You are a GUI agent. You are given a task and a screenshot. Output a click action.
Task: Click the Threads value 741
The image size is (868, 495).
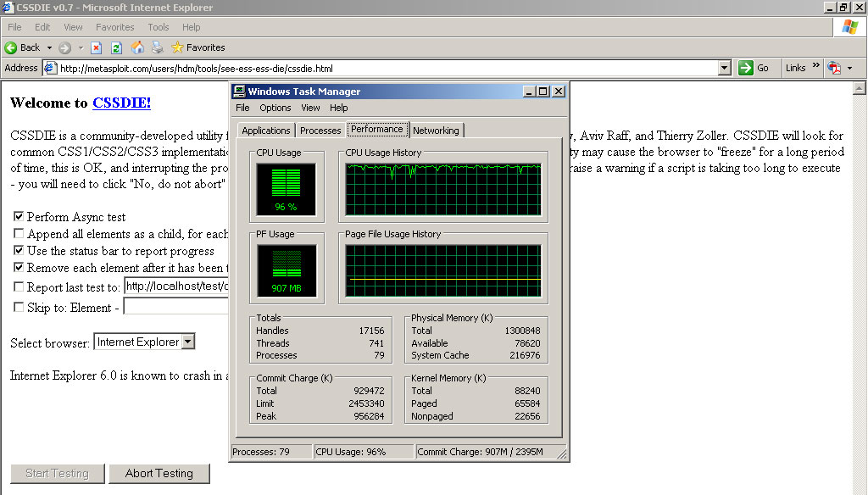tap(376, 343)
